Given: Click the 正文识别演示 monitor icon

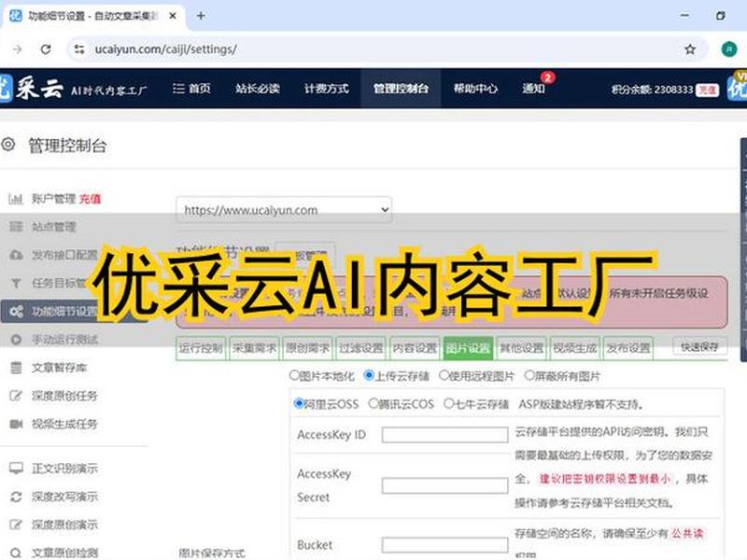Looking at the screenshot, I should 16,469.
